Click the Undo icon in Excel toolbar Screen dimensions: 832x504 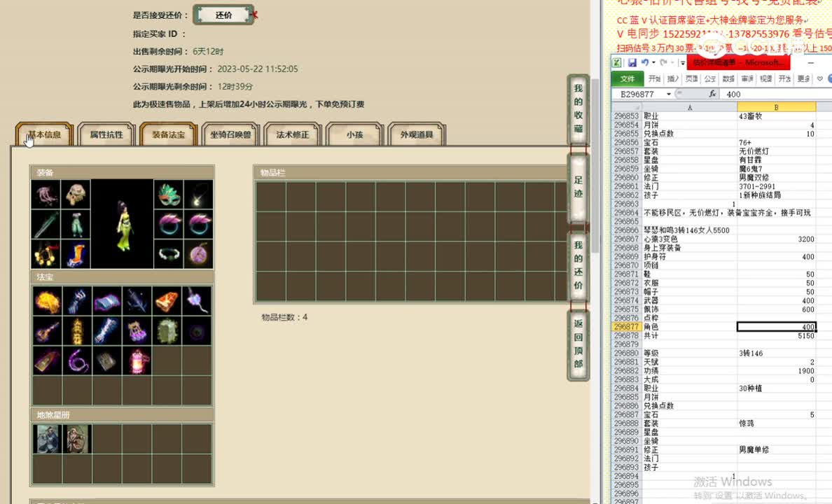click(x=644, y=63)
